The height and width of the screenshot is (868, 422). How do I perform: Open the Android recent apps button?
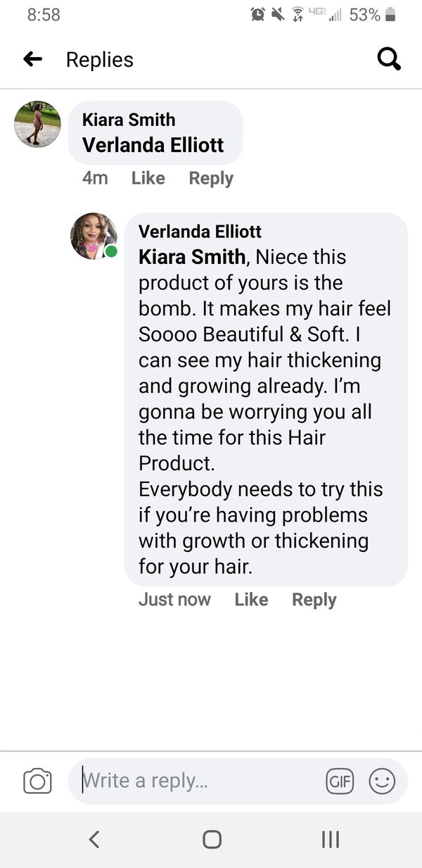(330, 839)
